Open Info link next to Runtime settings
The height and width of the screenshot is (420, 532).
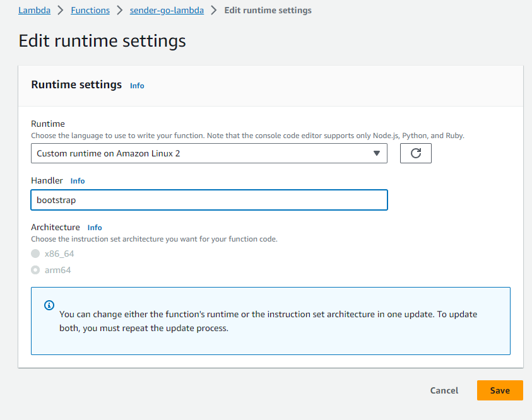pos(137,86)
